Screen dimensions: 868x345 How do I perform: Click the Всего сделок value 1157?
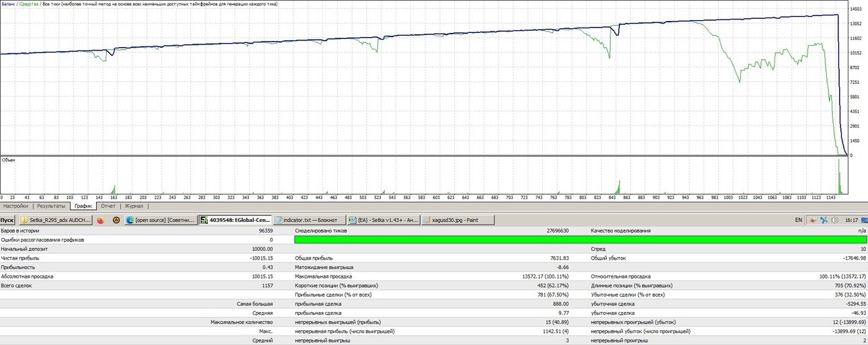pyautogui.click(x=267, y=285)
